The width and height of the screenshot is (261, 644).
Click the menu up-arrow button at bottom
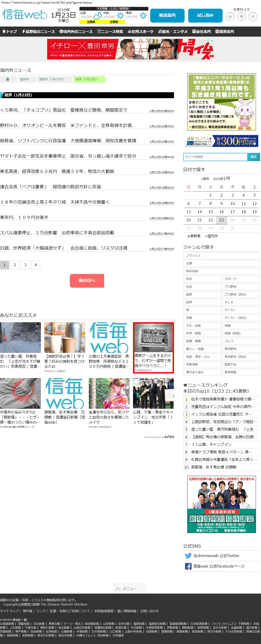tap(130, 588)
